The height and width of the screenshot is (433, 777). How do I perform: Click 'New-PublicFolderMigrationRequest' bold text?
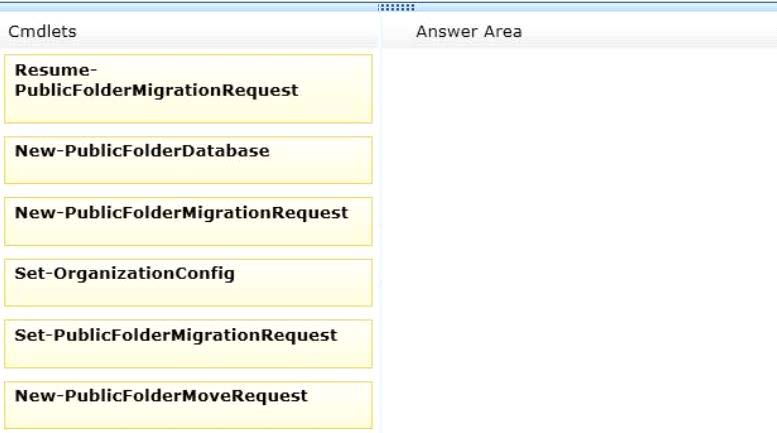pyautogui.click(x=181, y=213)
